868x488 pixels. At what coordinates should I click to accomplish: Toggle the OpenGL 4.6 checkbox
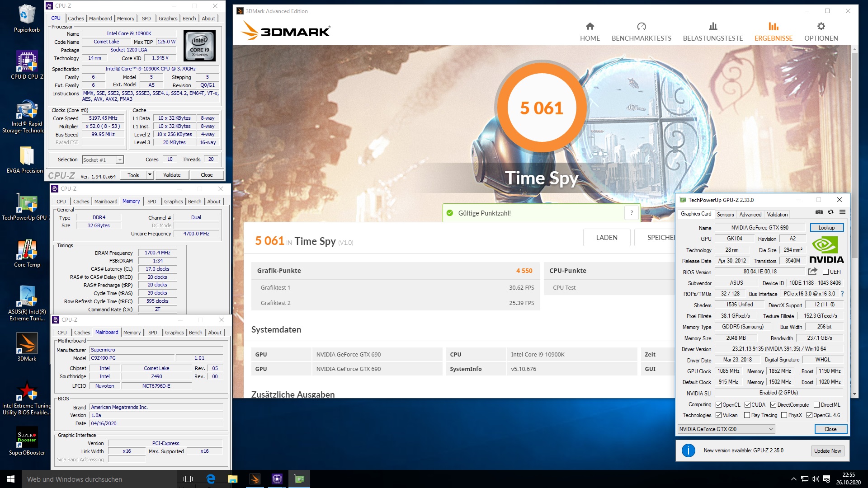coord(809,415)
